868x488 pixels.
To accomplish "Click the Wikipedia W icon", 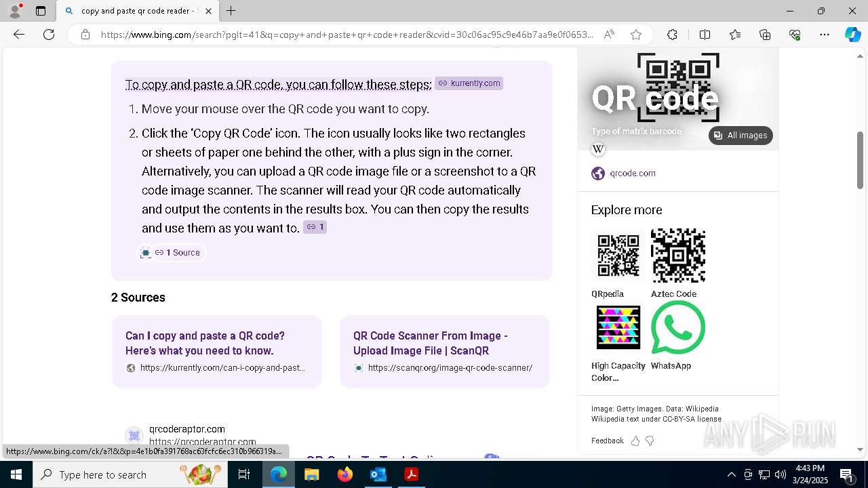I will click(598, 149).
